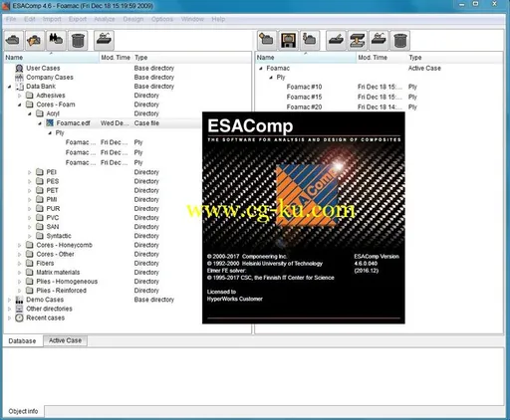Collapse the Foamac node in active case panel

[x=261, y=69]
